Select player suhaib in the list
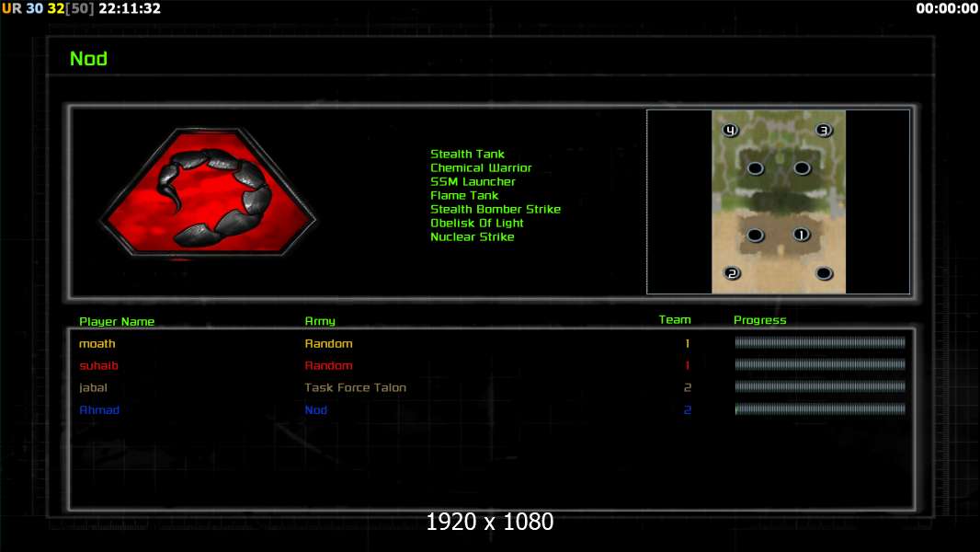The image size is (980, 552). tap(98, 365)
